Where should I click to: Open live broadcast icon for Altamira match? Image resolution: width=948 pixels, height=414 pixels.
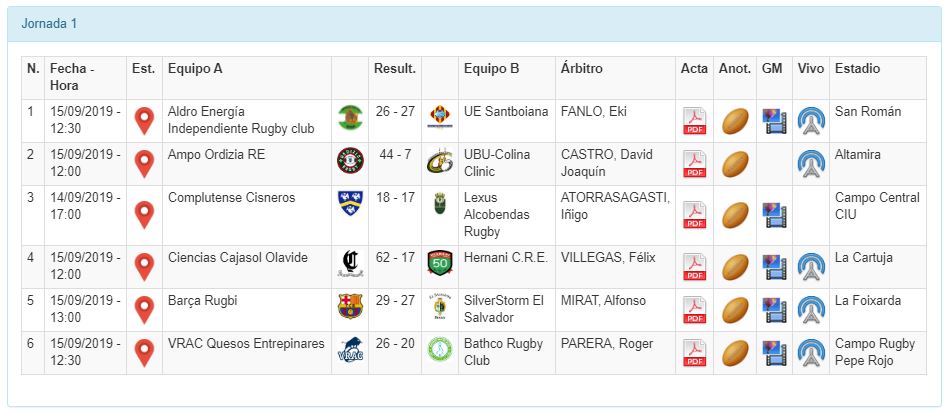811,163
